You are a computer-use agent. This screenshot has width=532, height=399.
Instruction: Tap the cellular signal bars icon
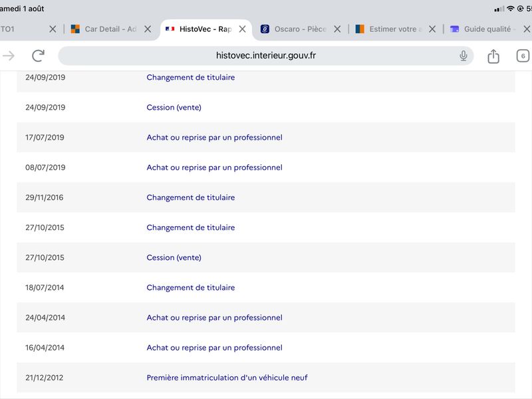click(499, 9)
